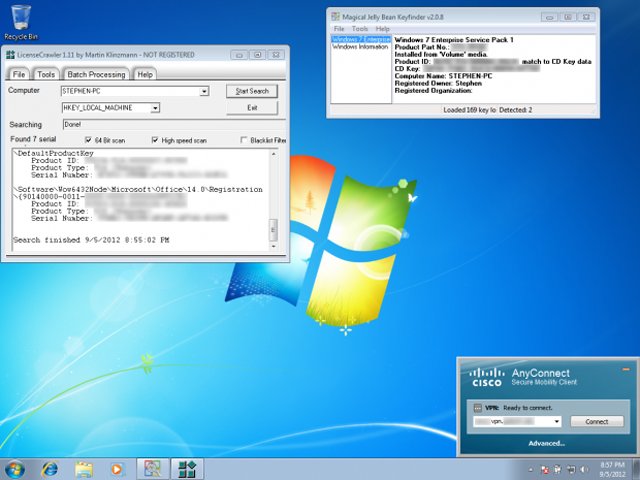Viewport: 640px width, 480px height.
Task: Click Connect in AnyConnect
Action: [x=597, y=422]
